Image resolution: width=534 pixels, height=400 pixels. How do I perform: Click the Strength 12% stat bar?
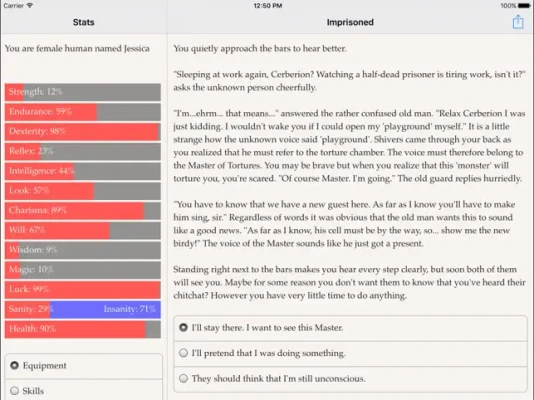(x=83, y=92)
